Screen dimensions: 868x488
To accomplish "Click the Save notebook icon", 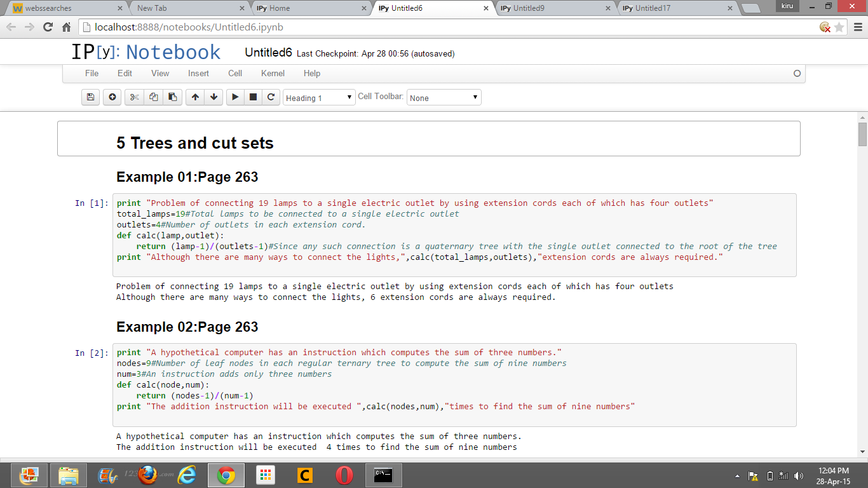I will click(90, 97).
